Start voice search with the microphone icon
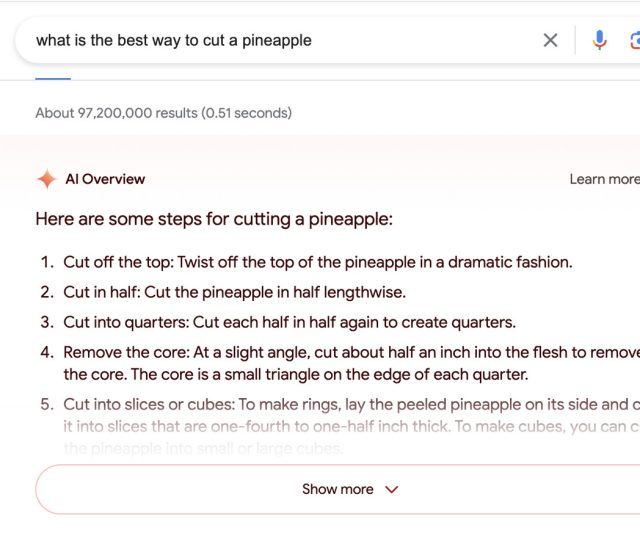 click(x=599, y=40)
